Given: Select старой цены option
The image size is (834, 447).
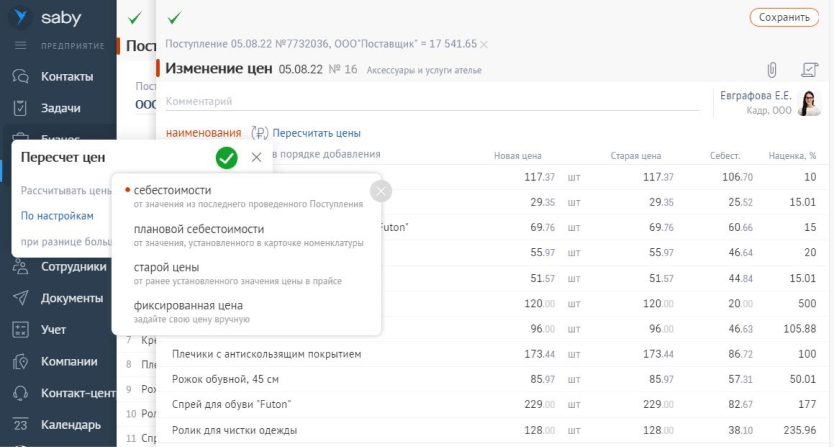Looking at the screenshot, I should click(166, 267).
